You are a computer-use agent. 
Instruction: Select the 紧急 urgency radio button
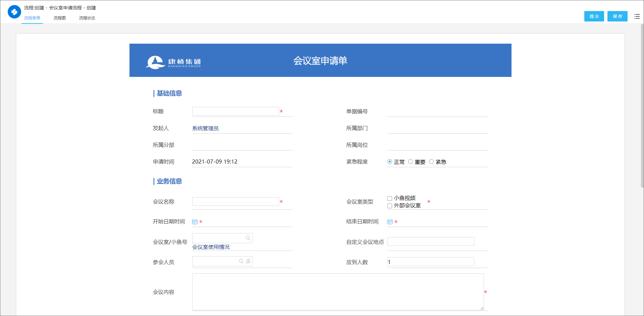[x=431, y=162]
